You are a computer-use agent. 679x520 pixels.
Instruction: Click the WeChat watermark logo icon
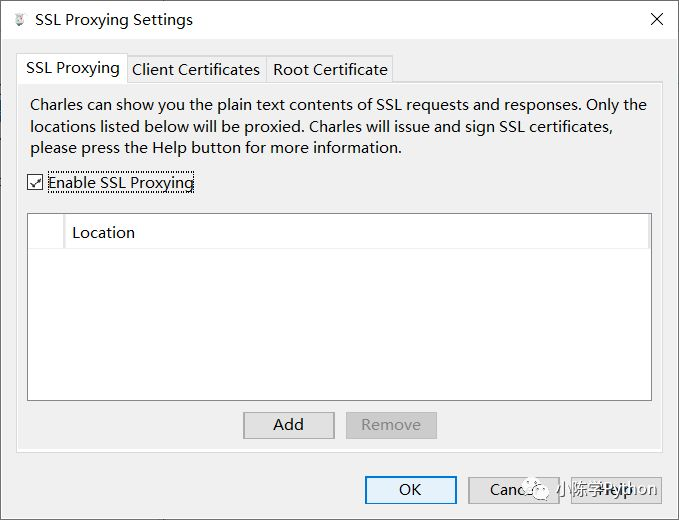pos(541,489)
